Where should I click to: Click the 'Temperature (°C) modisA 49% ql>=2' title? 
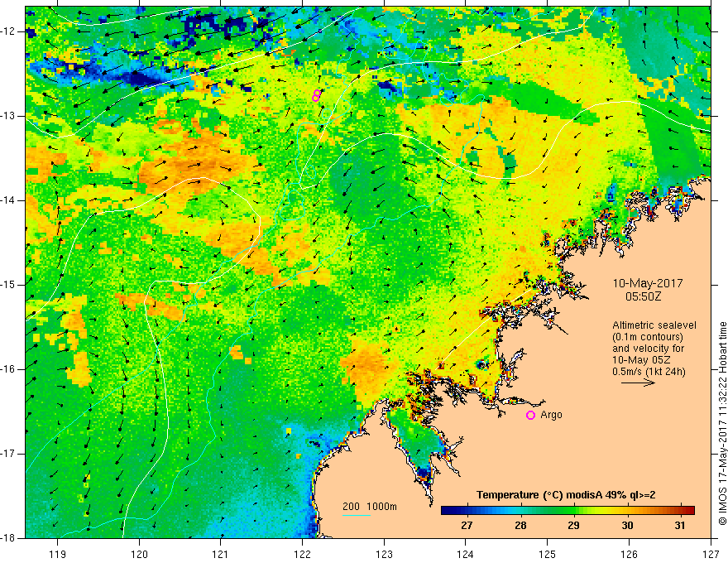[x=566, y=495]
